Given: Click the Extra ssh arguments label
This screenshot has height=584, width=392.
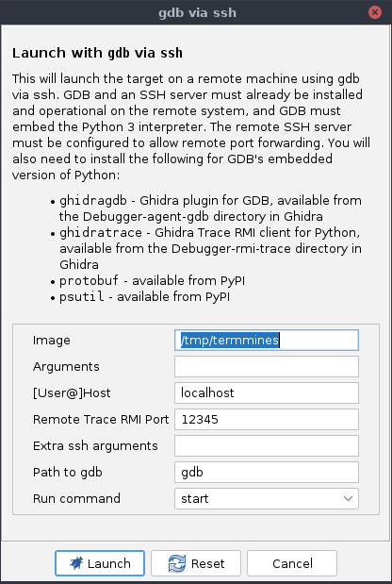Looking at the screenshot, I should coord(95,446).
